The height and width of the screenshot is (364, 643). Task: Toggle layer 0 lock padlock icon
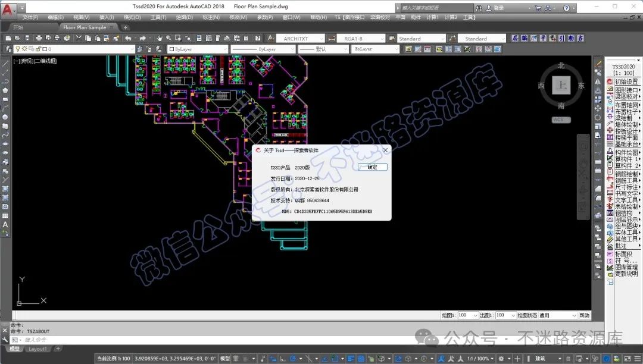click(38, 49)
